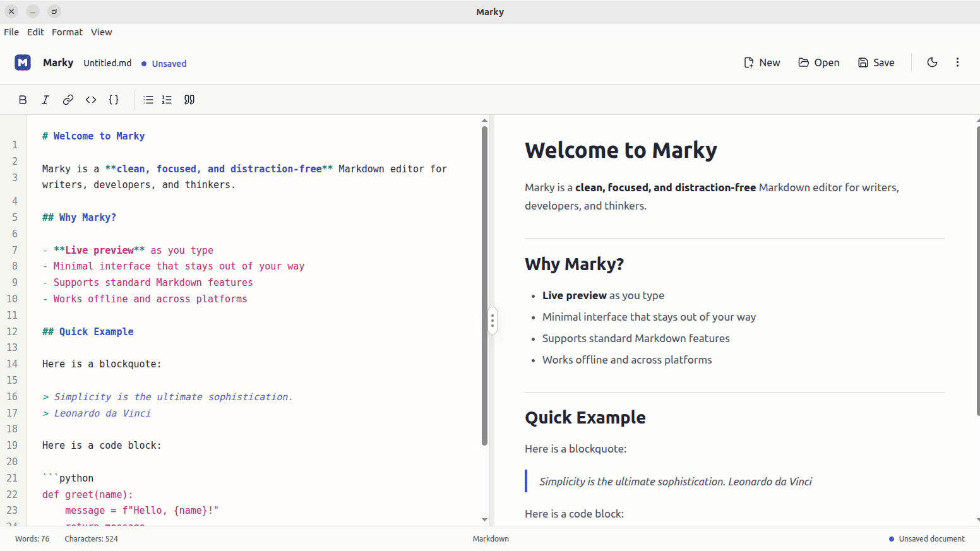980x551 pixels.
Task: Save the current document
Action: (876, 62)
